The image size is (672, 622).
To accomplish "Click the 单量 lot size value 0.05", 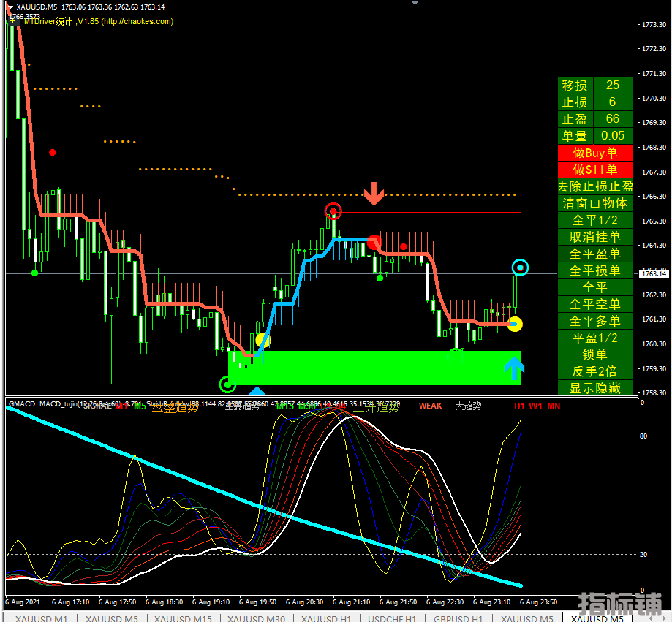I will coord(612,135).
